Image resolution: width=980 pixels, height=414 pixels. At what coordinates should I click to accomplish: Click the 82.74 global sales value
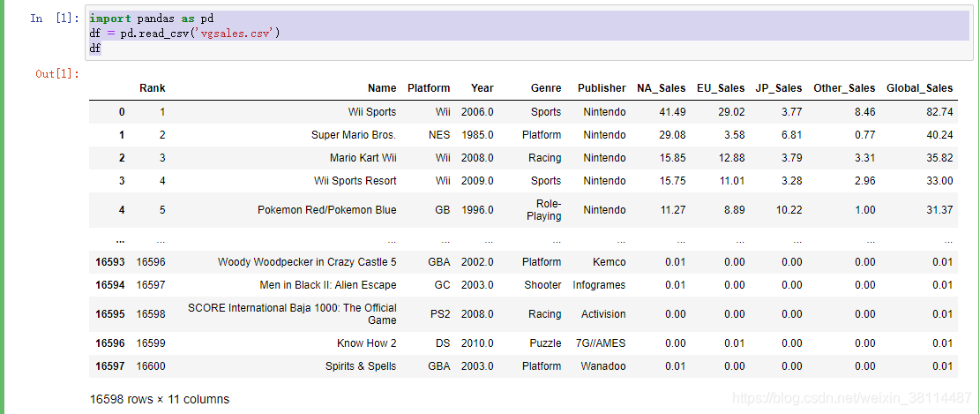[x=939, y=112]
